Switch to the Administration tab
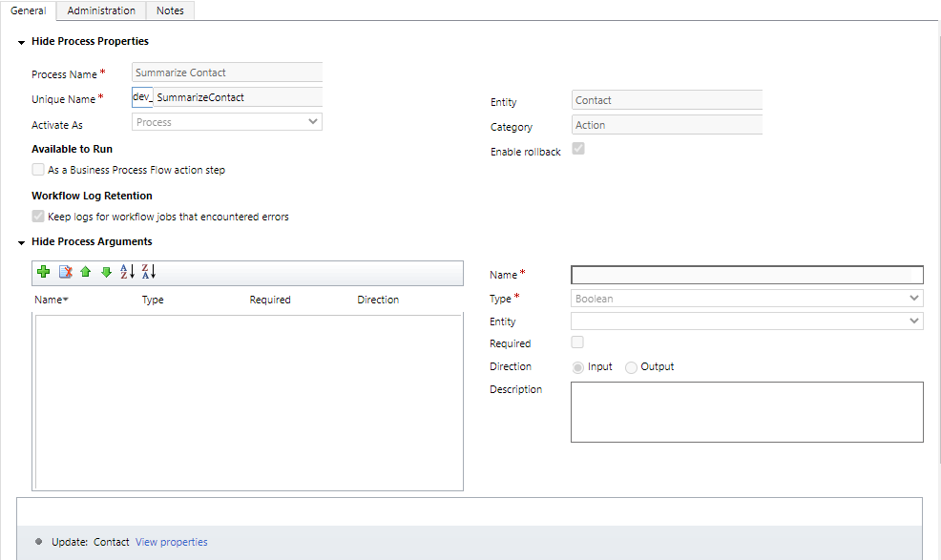This screenshot has height=560, width=941. 101,10
